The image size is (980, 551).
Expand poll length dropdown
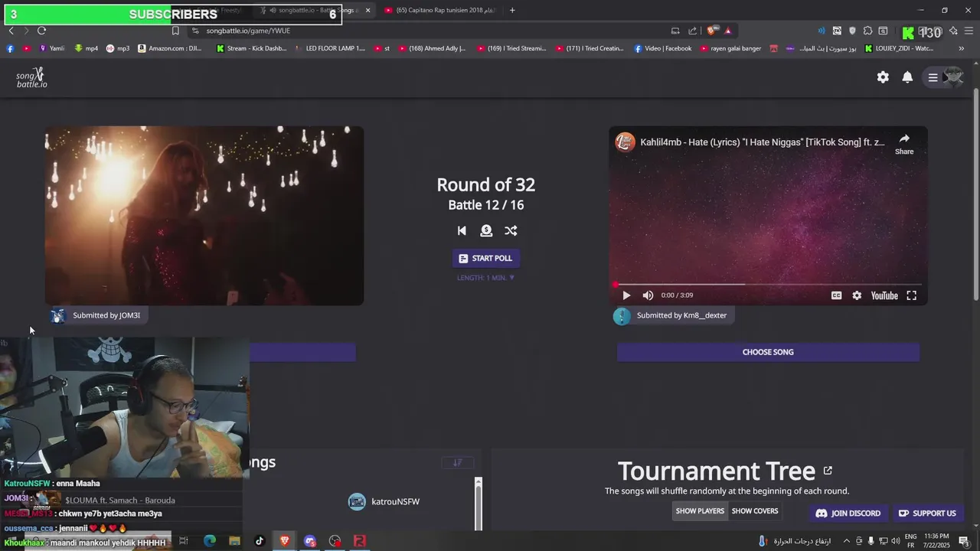point(485,278)
